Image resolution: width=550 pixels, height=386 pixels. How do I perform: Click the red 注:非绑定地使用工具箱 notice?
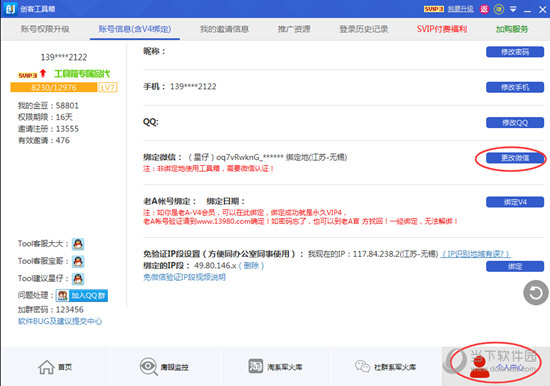tap(208, 168)
